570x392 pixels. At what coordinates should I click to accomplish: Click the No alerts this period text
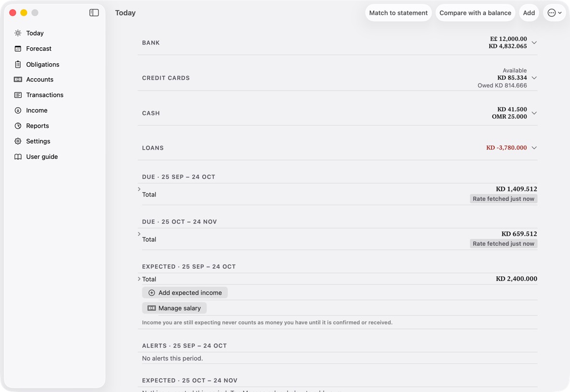172,358
